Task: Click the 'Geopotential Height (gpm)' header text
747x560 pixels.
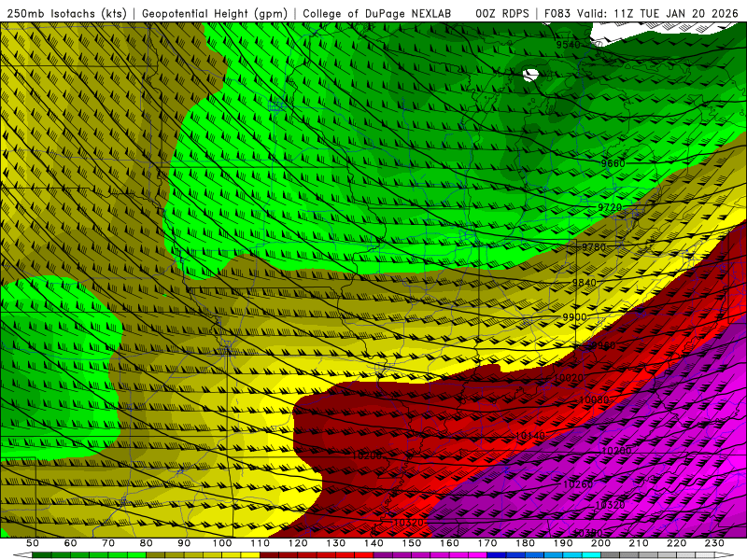Action: pos(215,14)
